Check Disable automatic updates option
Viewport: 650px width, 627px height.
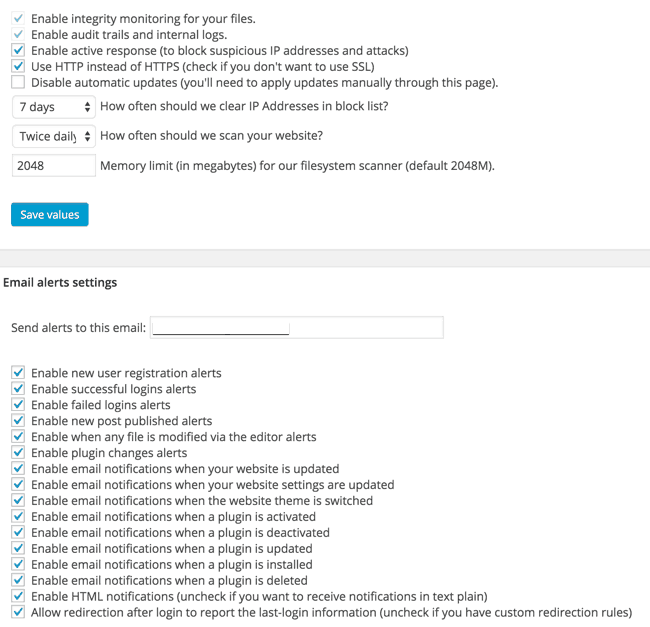pyautogui.click(x=18, y=83)
